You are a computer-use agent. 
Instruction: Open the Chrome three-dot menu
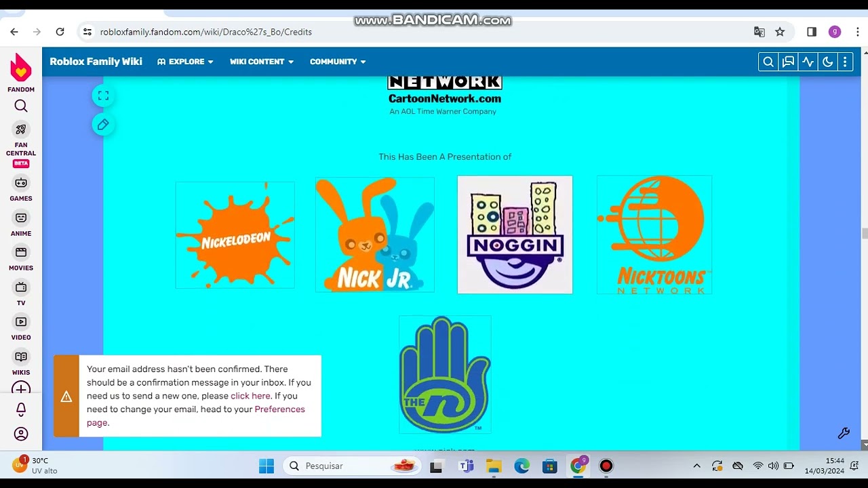pos(857,32)
